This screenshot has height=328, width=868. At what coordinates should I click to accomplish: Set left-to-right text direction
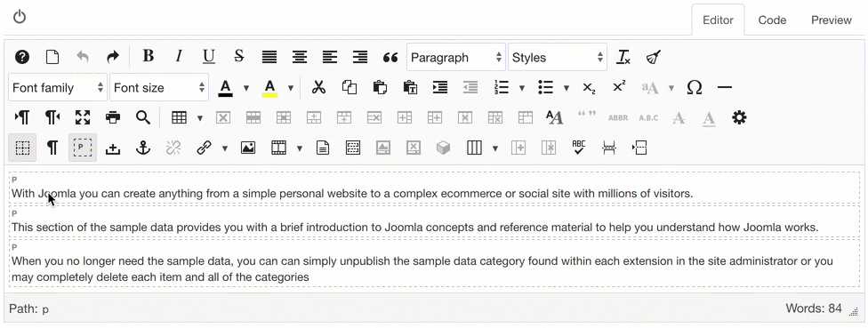click(x=22, y=117)
